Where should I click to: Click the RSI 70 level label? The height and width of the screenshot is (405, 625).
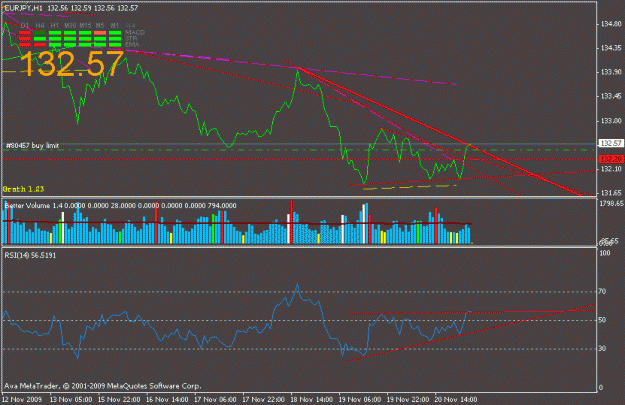[603, 292]
